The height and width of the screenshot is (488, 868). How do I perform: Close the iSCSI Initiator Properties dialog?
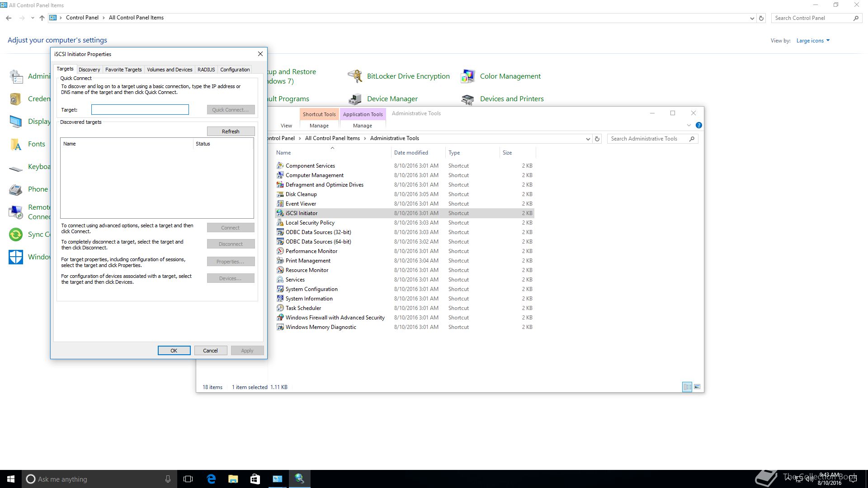coord(260,54)
